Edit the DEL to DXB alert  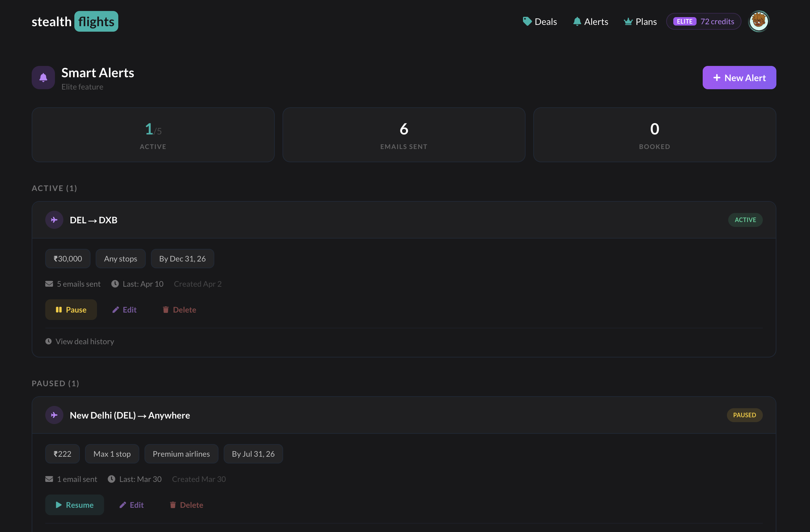pos(124,310)
